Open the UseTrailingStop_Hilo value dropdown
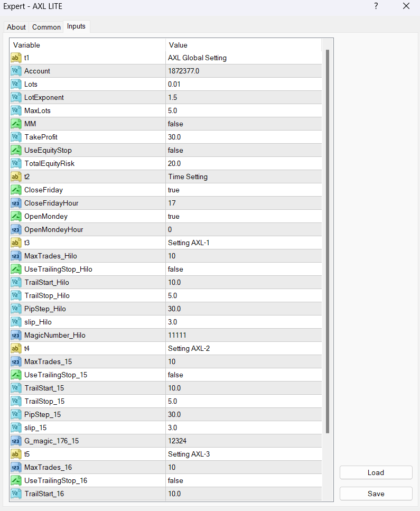The image size is (420, 511). pyautogui.click(x=243, y=269)
